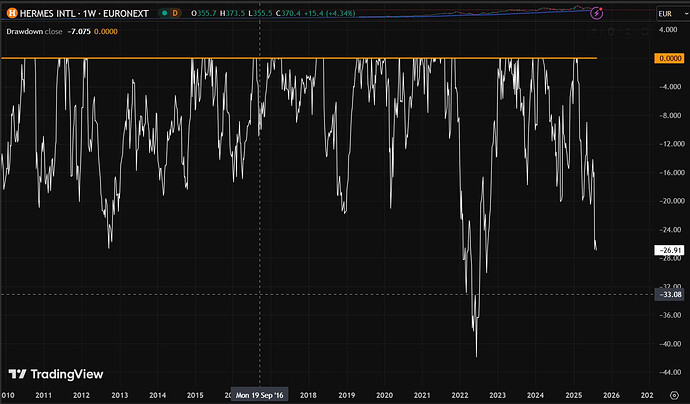Click the -12.000 price scale value
Screen dimensions: 690x404
pos(671,144)
